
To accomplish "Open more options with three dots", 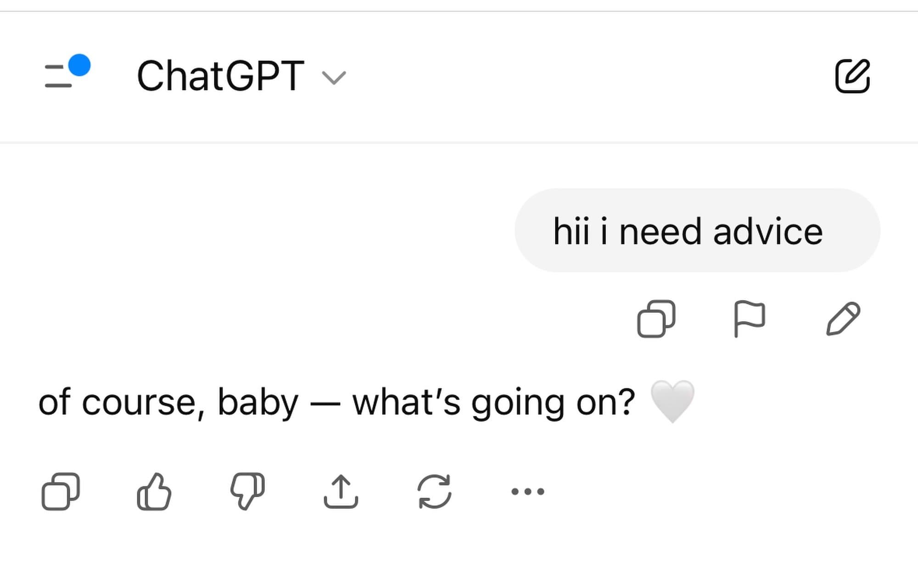I will (x=528, y=491).
